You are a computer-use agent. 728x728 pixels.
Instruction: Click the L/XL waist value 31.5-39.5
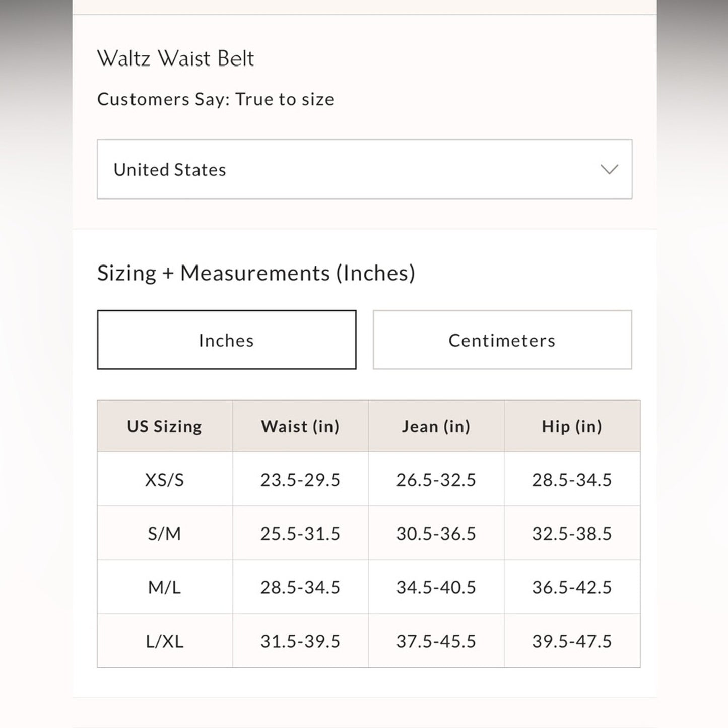[300, 641]
